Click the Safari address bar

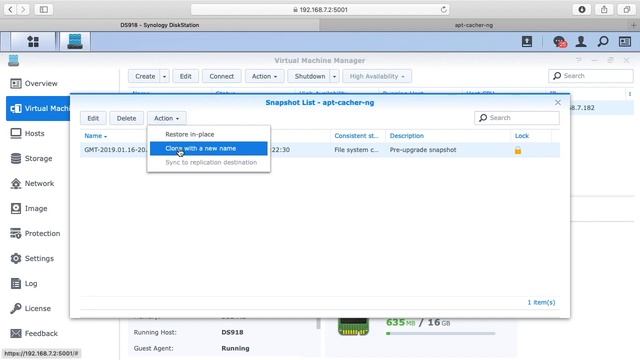(320, 9)
